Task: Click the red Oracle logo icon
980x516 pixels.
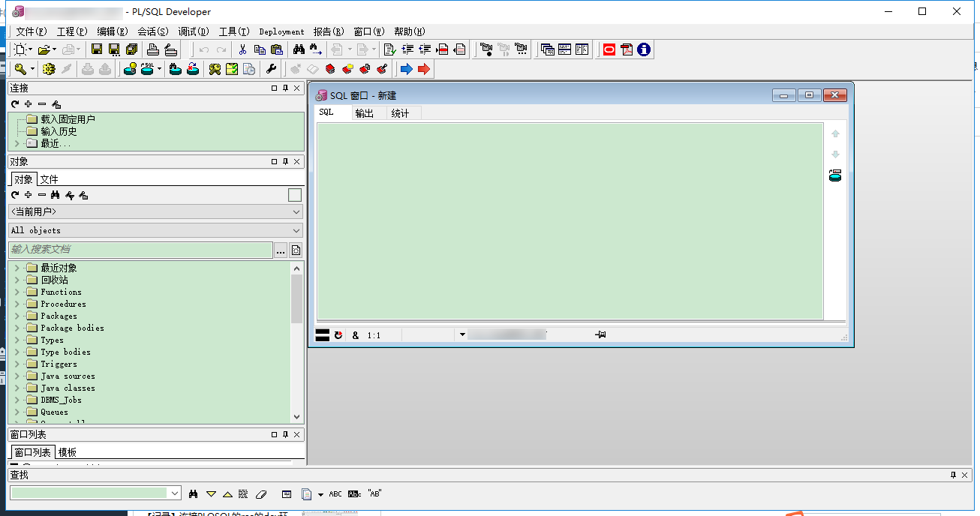Action: pos(609,49)
